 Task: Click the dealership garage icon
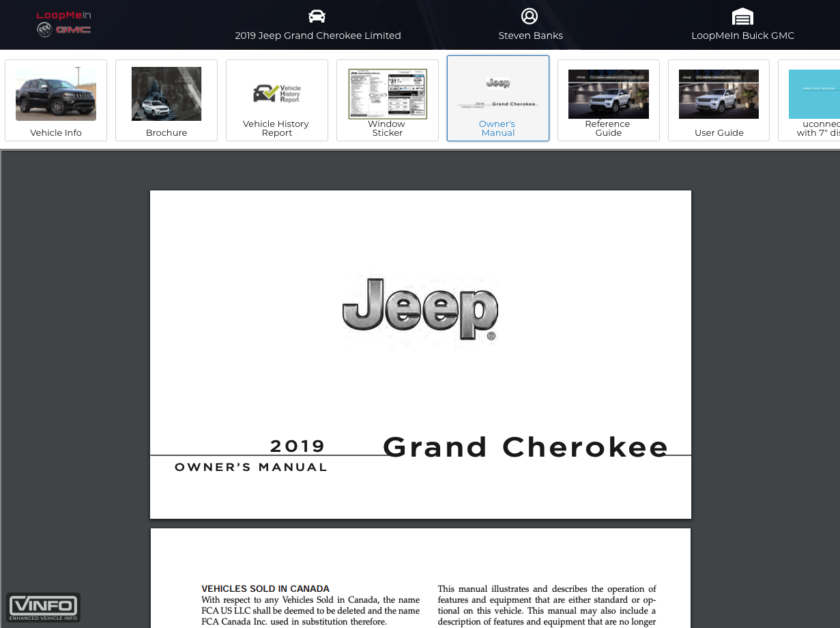coord(742,16)
